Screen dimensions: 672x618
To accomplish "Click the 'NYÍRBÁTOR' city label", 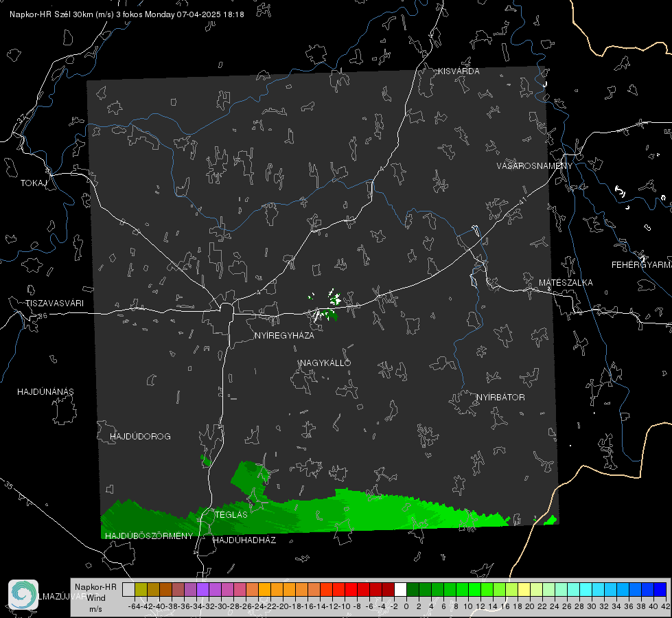I will pyautogui.click(x=500, y=397).
